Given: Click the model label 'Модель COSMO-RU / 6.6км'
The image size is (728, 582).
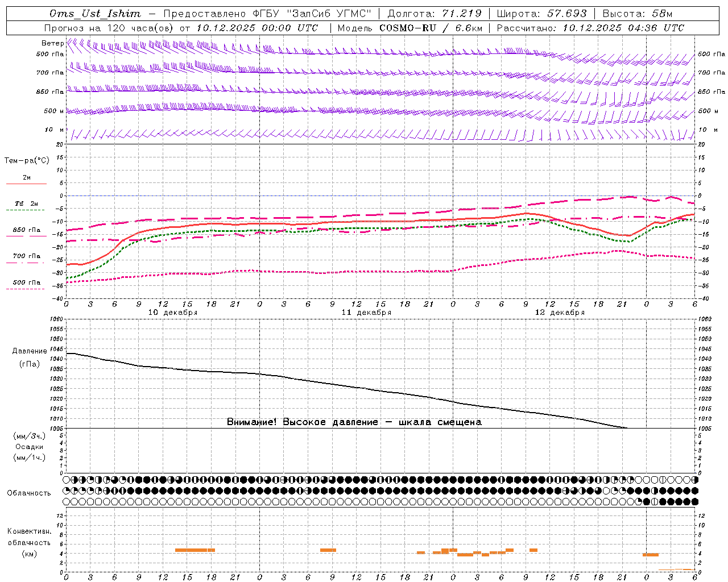Looking at the screenshot, I should [x=409, y=28].
